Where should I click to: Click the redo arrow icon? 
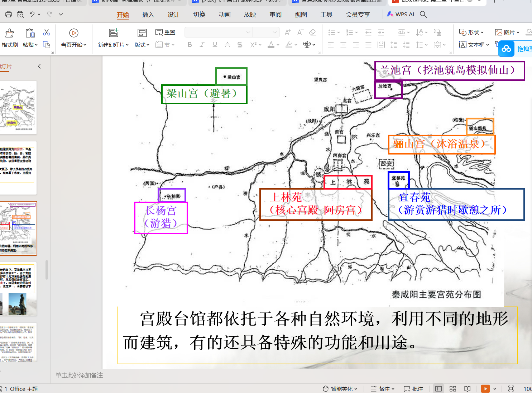tap(50, 14)
